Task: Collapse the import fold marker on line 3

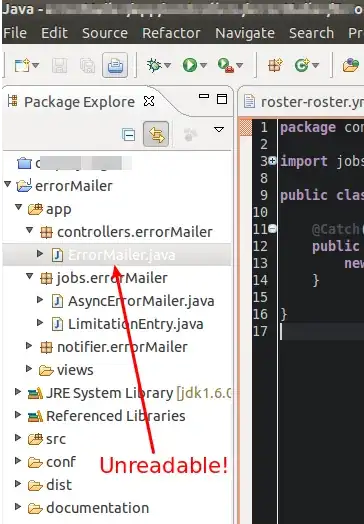Action: [x=273, y=161]
